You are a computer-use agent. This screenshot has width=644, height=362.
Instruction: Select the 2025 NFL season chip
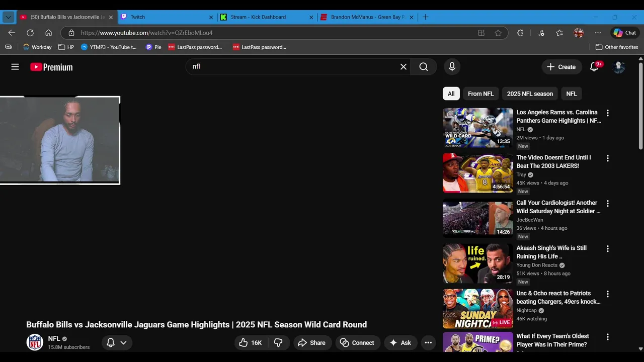click(530, 94)
